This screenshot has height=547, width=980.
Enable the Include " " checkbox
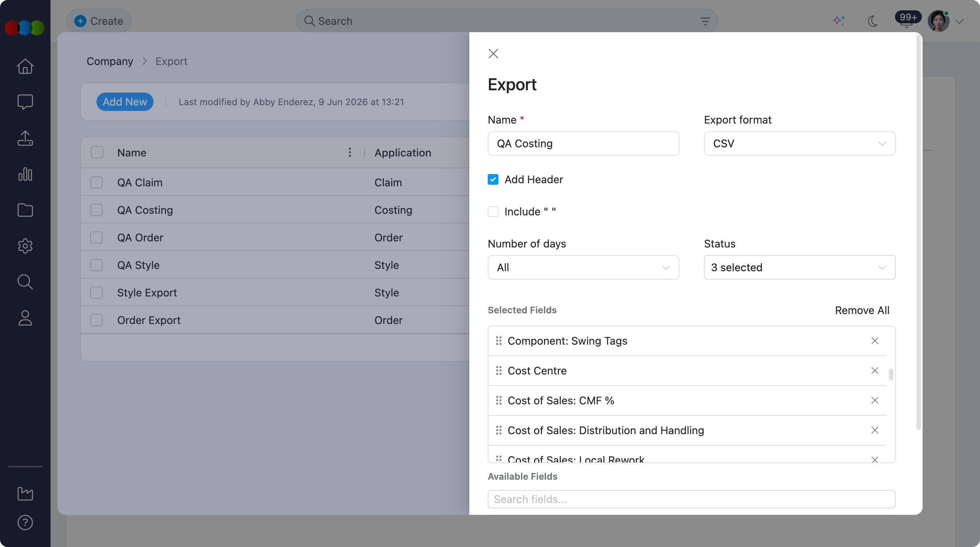[493, 212]
